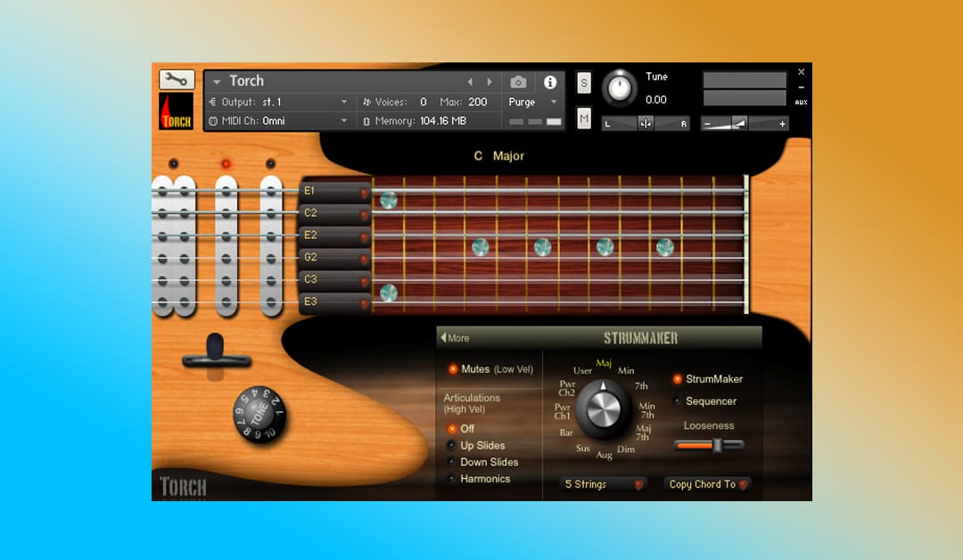963x560 pixels.
Task: Open instrument options with the wrench icon
Action: pos(177,79)
